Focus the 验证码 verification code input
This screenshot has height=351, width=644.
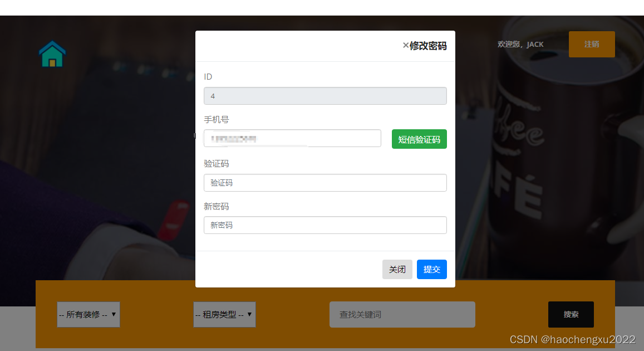[325, 182]
